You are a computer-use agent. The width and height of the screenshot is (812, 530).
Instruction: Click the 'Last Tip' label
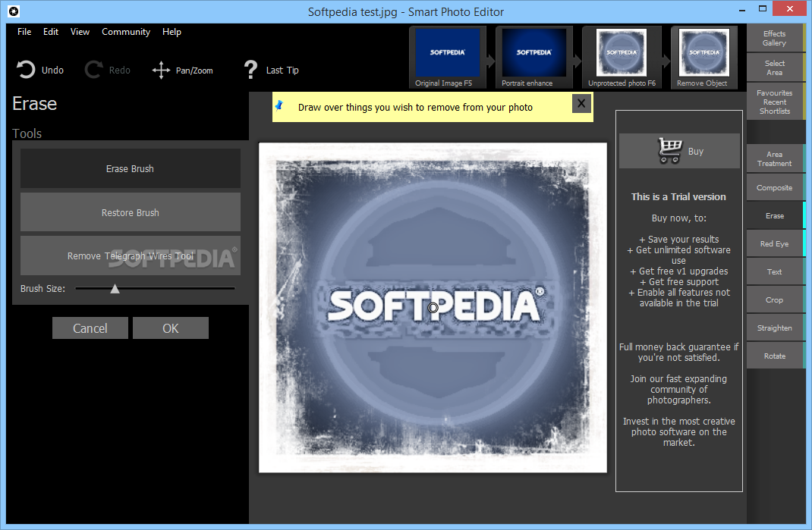tap(282, 70)
